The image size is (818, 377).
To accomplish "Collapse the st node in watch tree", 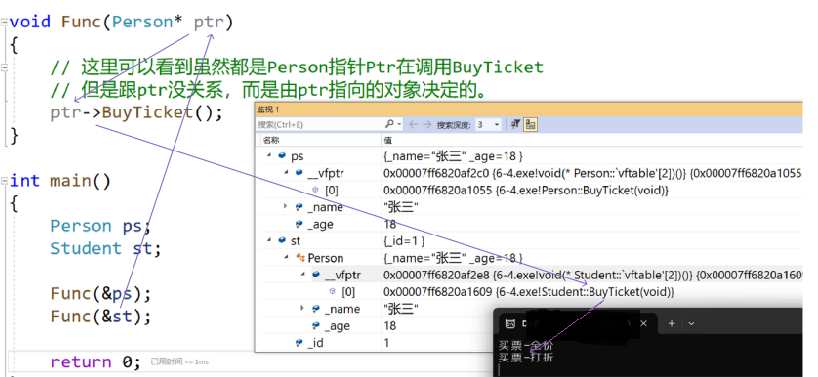I will [269, 240].
